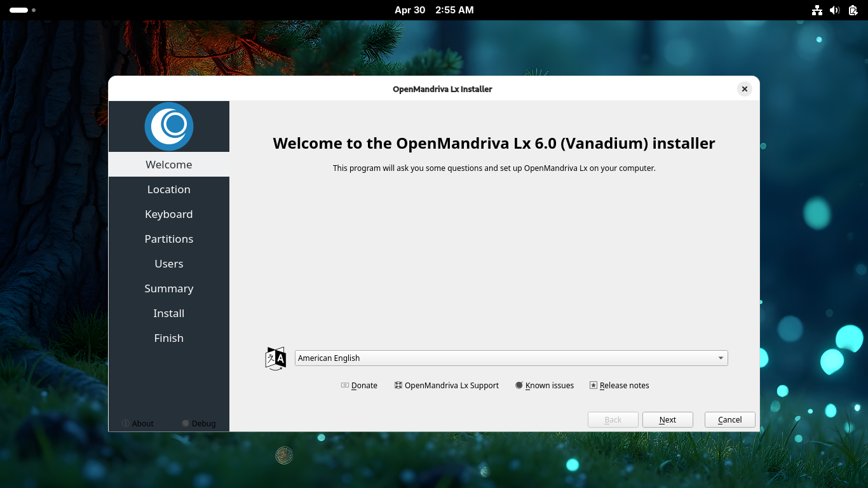Open the system status menu with volume icon

pyautogui.click(x=835, y=10)
